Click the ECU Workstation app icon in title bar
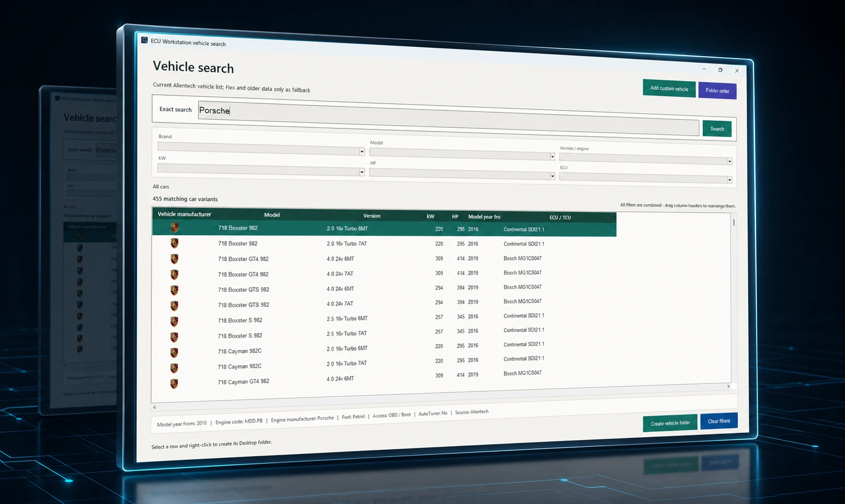 point(145,40)
